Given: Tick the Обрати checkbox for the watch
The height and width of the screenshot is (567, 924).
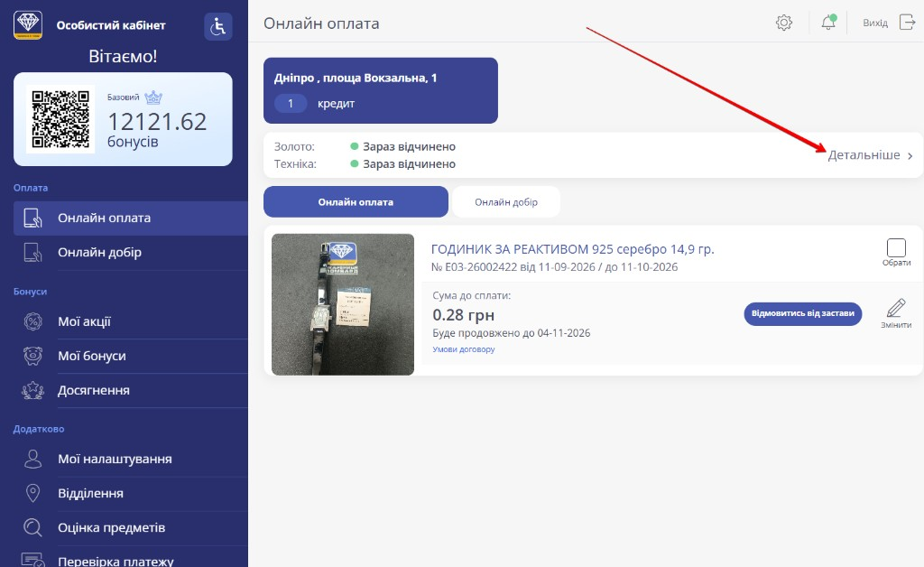Looking at the screenshot, I should pyautogui.click(x=896, y=247).
